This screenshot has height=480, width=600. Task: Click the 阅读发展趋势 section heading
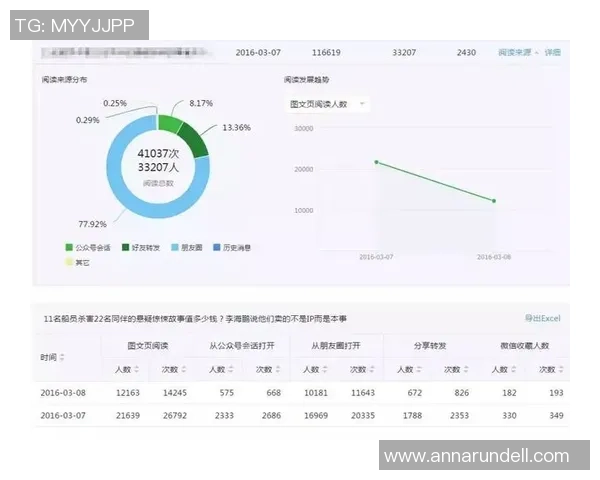[x=307, y=80]
